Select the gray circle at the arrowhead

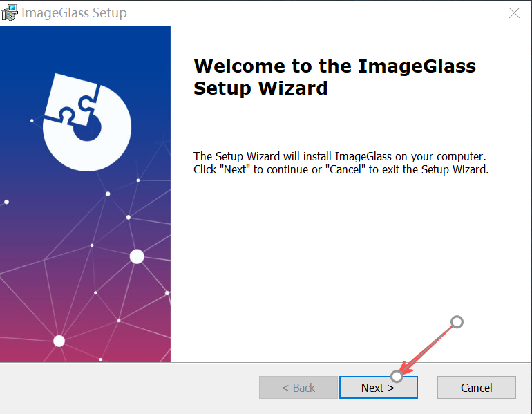[397, 376]
